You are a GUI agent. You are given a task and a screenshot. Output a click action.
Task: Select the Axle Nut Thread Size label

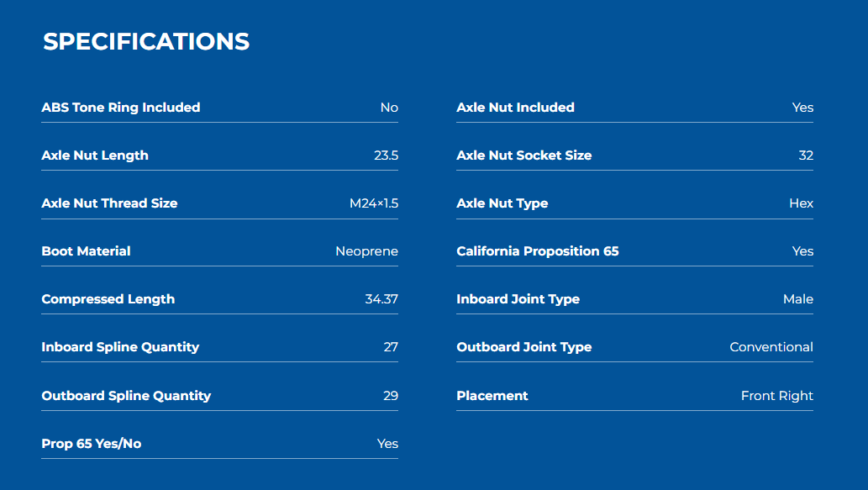click(x=109, y=203)
